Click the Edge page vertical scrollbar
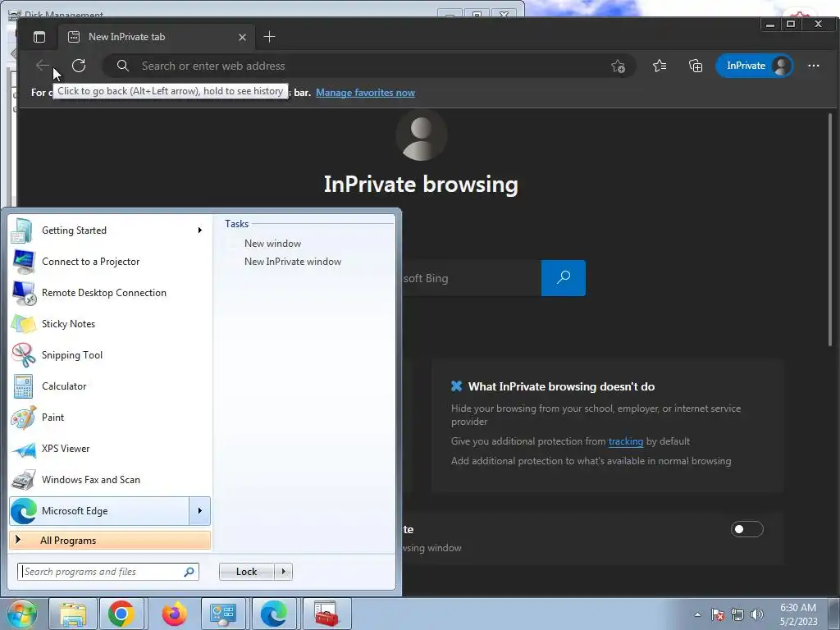Image resolution: width=840 pixels, height=630 pixels. click(829, 231)
